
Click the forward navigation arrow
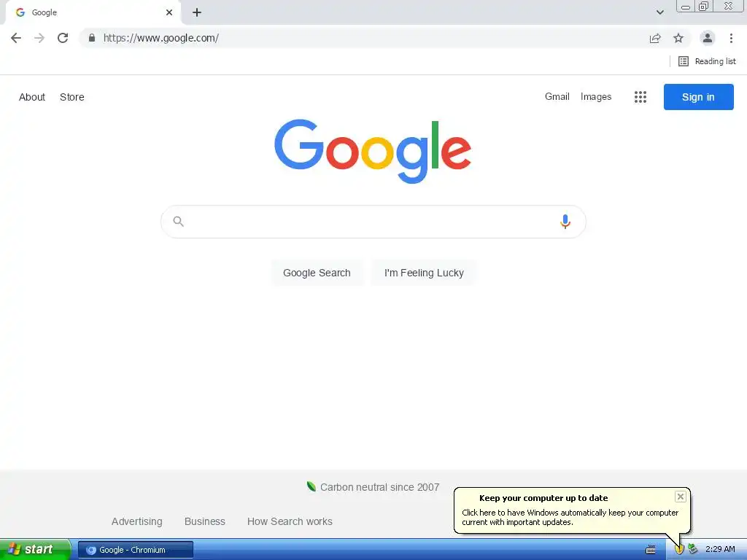(39, 38)
